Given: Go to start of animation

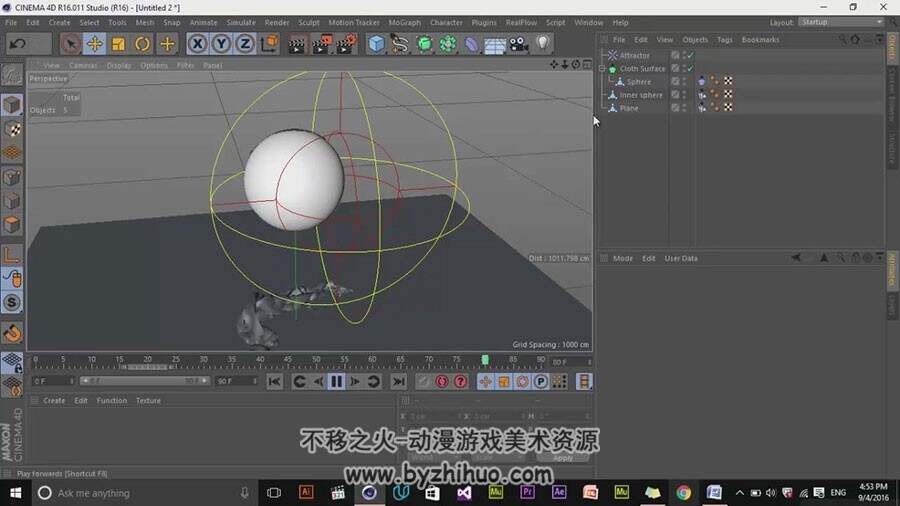Looking at the screenshot, I should [x=274, y=382].
